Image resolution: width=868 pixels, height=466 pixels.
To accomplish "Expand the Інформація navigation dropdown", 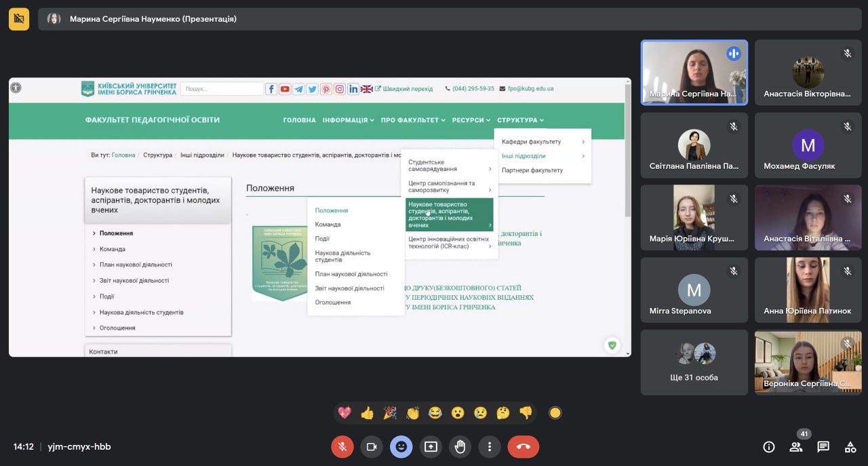I will tap(348, 120).
